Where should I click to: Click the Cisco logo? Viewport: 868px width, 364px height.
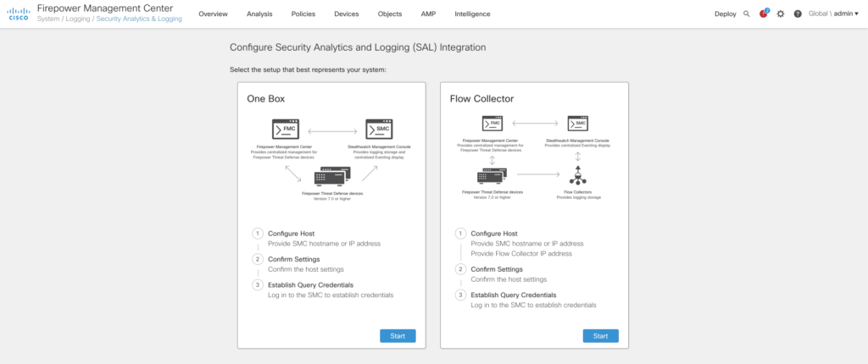[x=19, y=14]
